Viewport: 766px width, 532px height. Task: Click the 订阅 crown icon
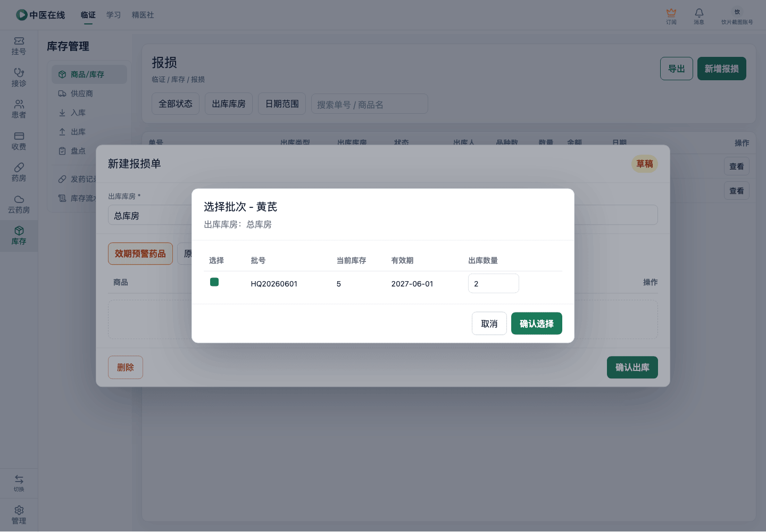671,12
